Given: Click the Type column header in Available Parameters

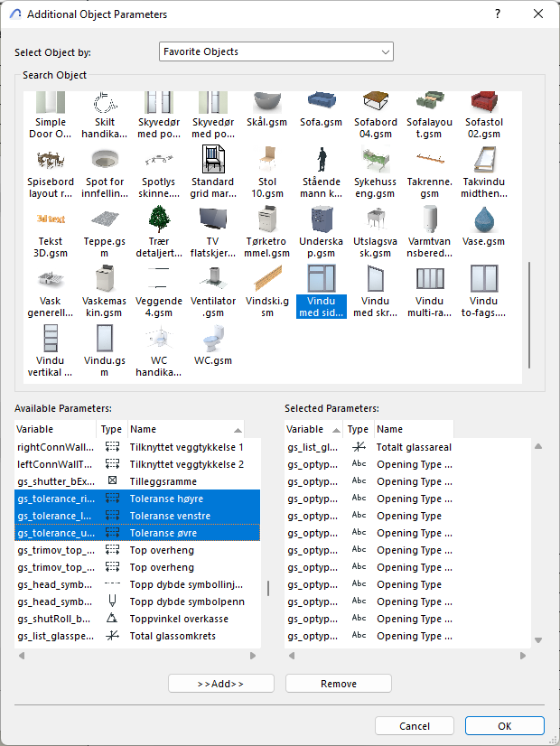Looking at the screenshot, I should tap(111, 429).
